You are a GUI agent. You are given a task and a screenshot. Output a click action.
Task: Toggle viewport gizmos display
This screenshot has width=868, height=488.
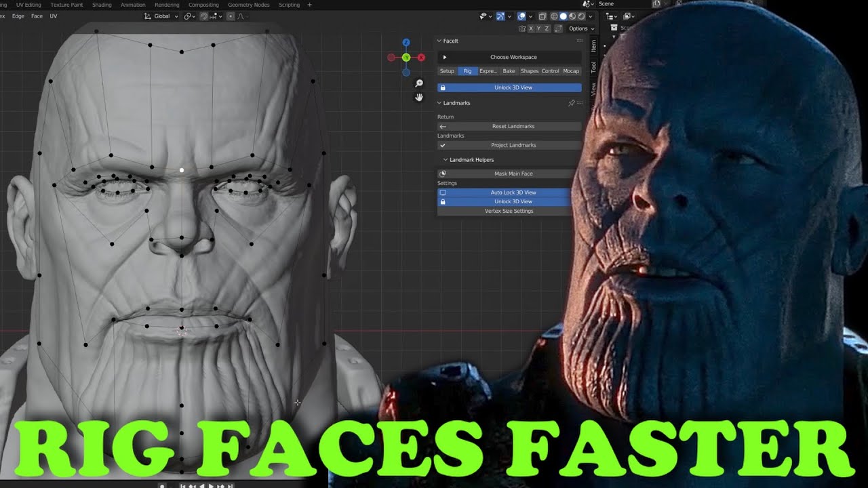pos(500,16)
